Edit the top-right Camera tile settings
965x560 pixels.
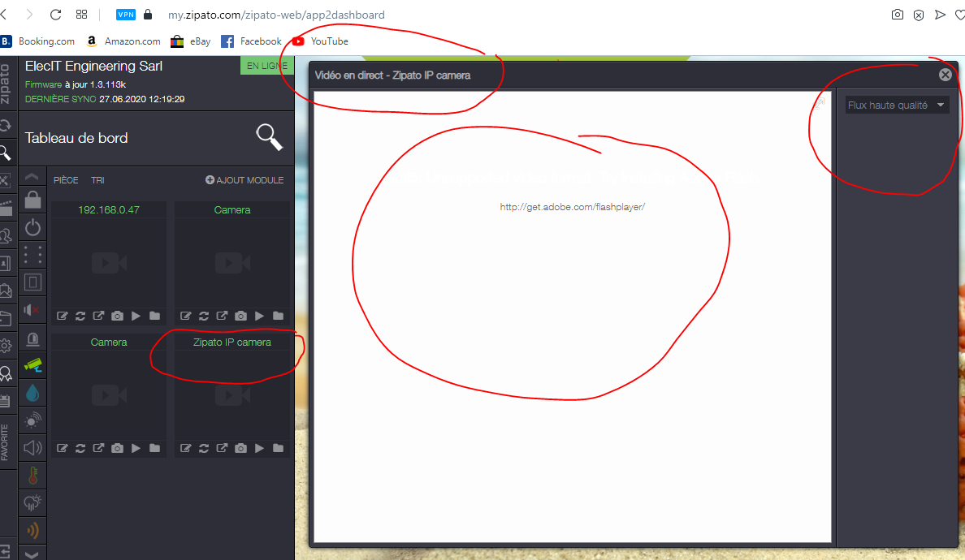pos(186,316)
